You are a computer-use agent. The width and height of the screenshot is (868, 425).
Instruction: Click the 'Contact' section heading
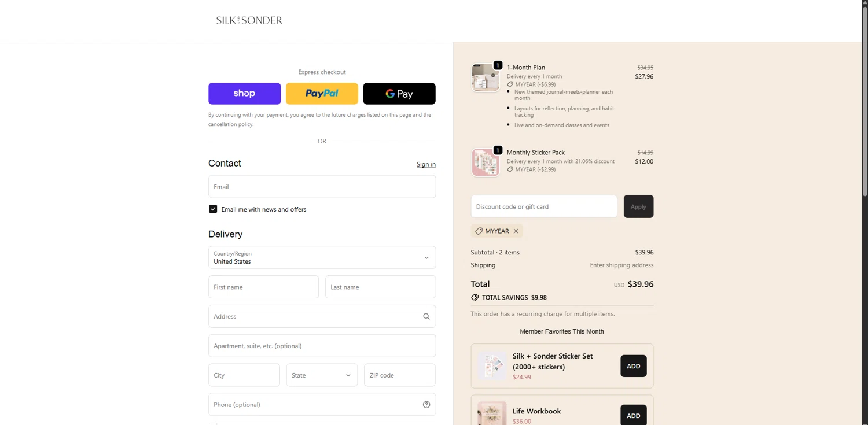coord(225,163)
